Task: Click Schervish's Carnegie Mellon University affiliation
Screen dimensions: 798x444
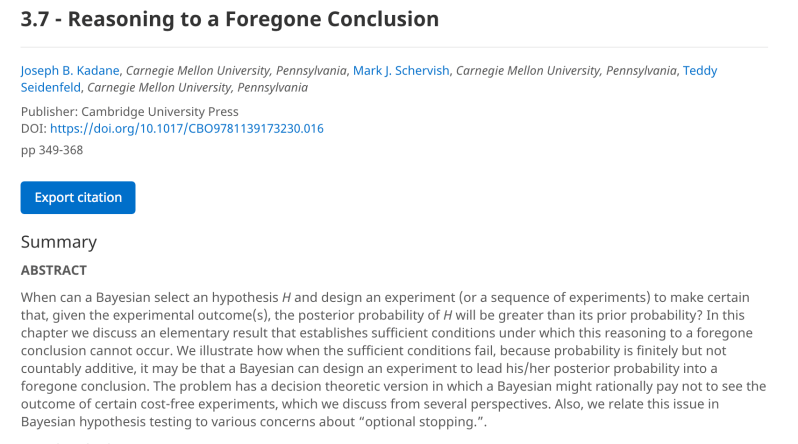Action: point(565,71)
